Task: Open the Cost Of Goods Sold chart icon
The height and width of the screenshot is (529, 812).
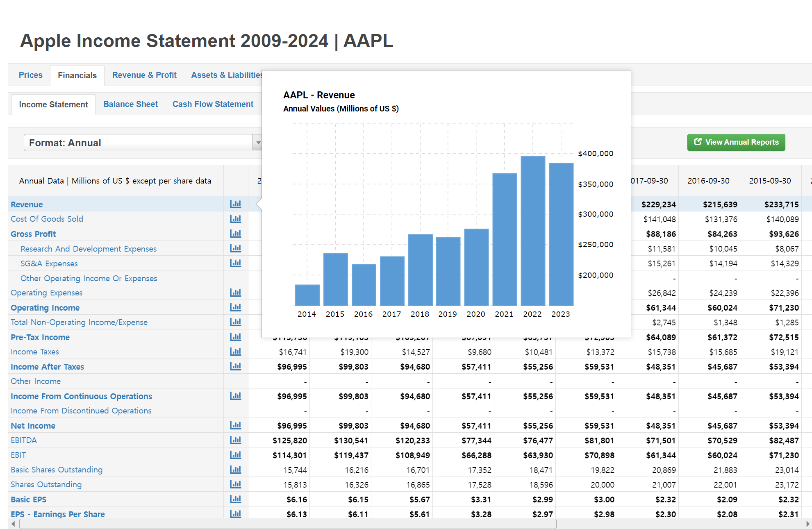Action: [235, 219]
